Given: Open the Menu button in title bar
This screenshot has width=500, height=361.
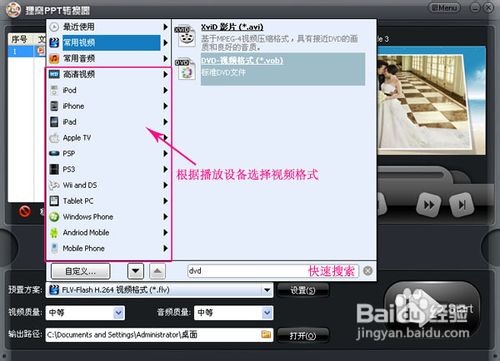Looking at the screenshot, I should tap(444, 7).
